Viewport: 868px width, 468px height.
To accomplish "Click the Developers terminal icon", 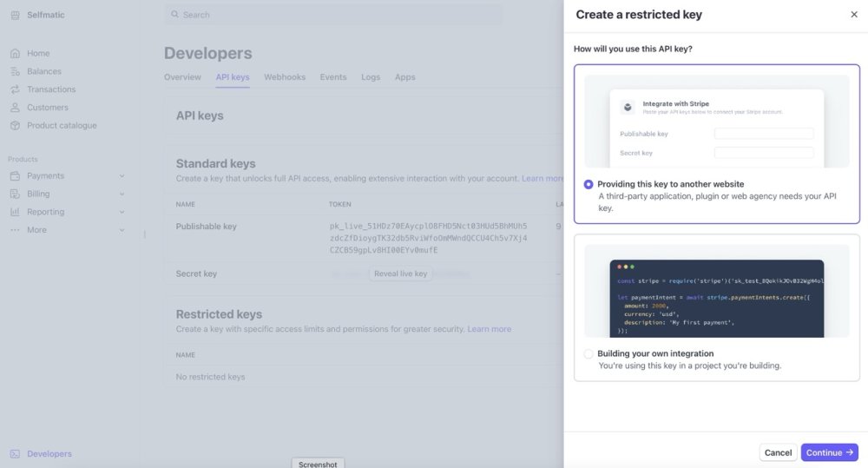I will tap(15, 453).
